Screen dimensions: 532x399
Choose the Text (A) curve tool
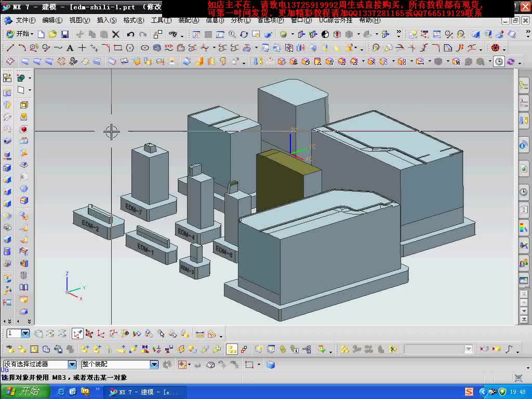coord(70,48)
